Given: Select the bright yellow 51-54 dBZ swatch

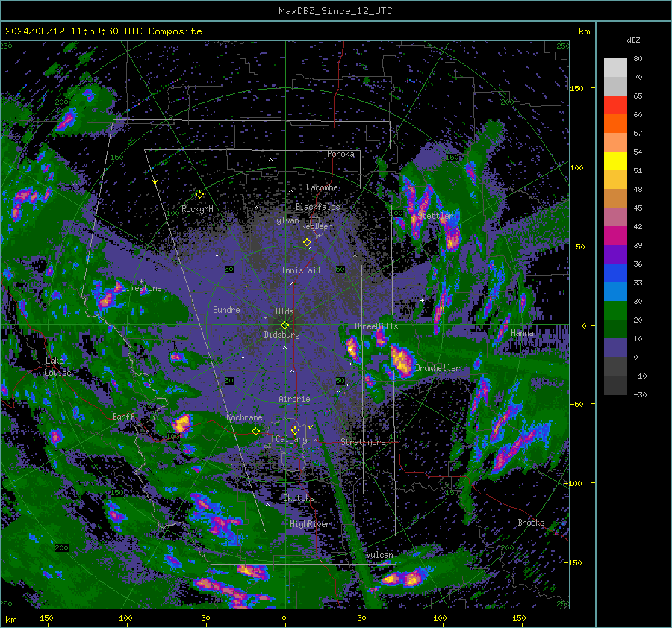Looking at the screenshot, I should [x=615, y=161].
